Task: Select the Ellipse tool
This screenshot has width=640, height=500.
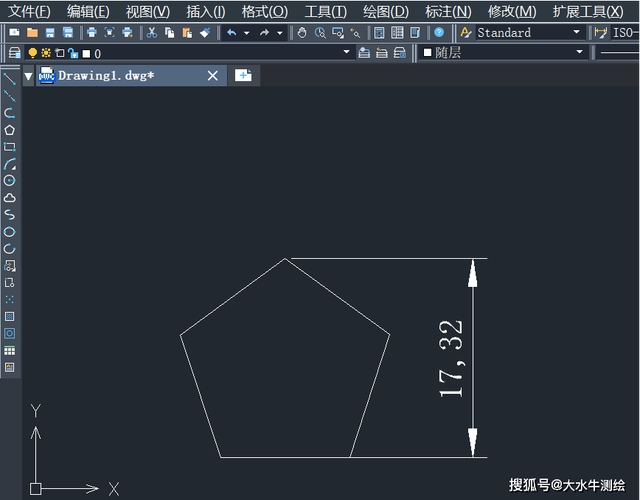Action: pyautogui.click(x=9, y=232)
